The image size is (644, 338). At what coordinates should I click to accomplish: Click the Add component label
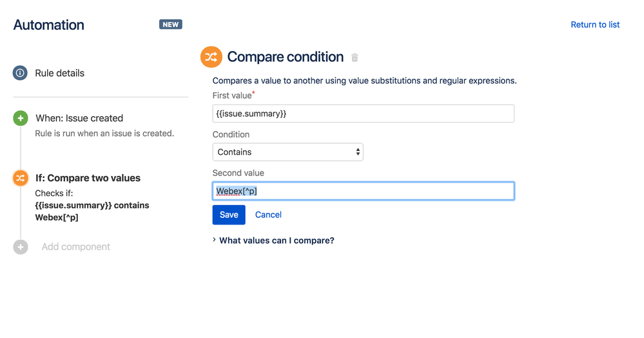[75, 247]
